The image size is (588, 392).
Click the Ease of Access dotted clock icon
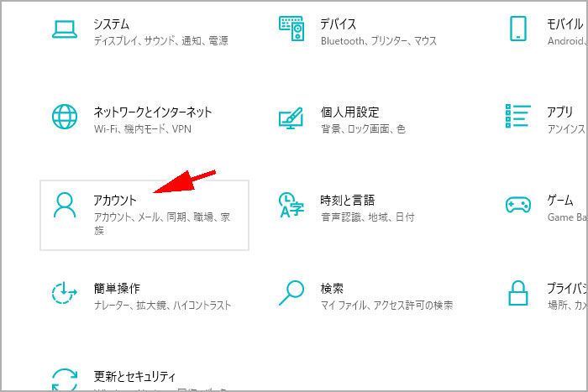coord(65,294)
